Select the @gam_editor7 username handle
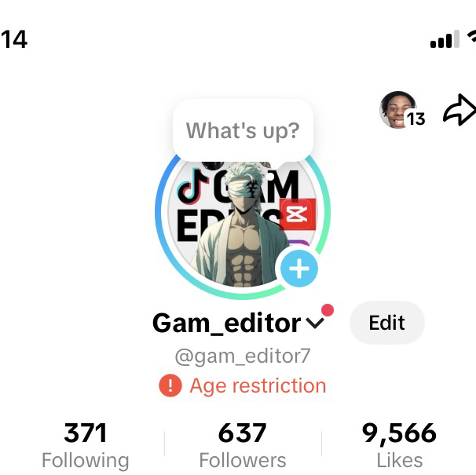This screenshot has width=476, height=475. click(x=243, y=356)
